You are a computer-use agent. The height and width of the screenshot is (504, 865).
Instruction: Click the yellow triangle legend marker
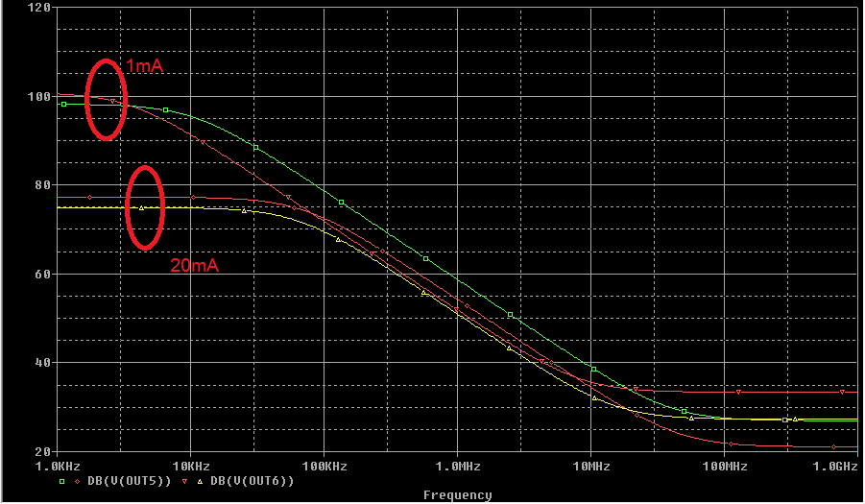[x=201, y=481]
